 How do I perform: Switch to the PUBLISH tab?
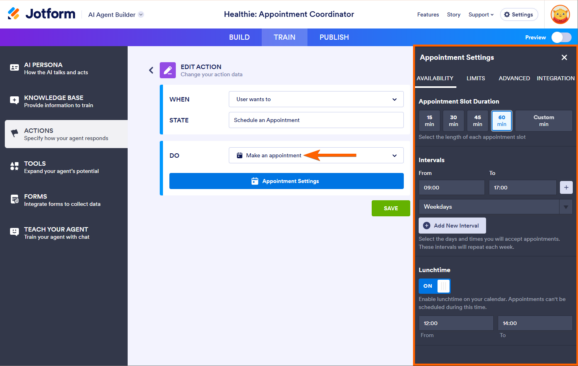[334, 37]
